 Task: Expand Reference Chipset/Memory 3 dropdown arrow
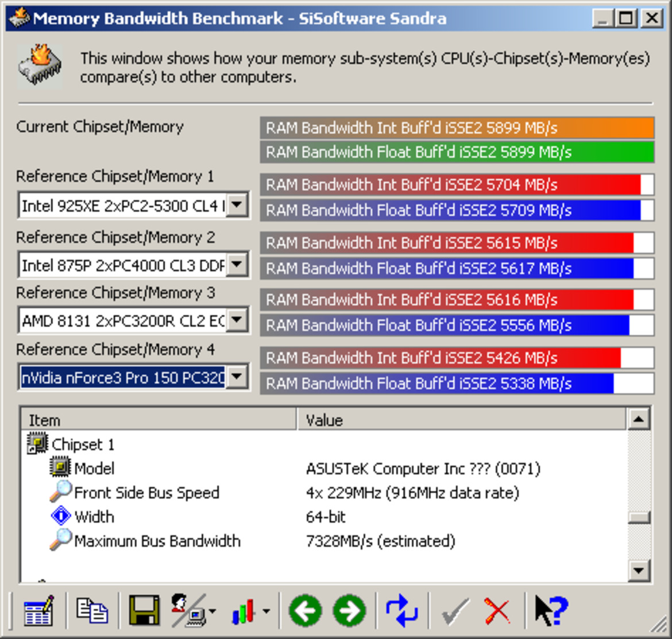(237, 320)
